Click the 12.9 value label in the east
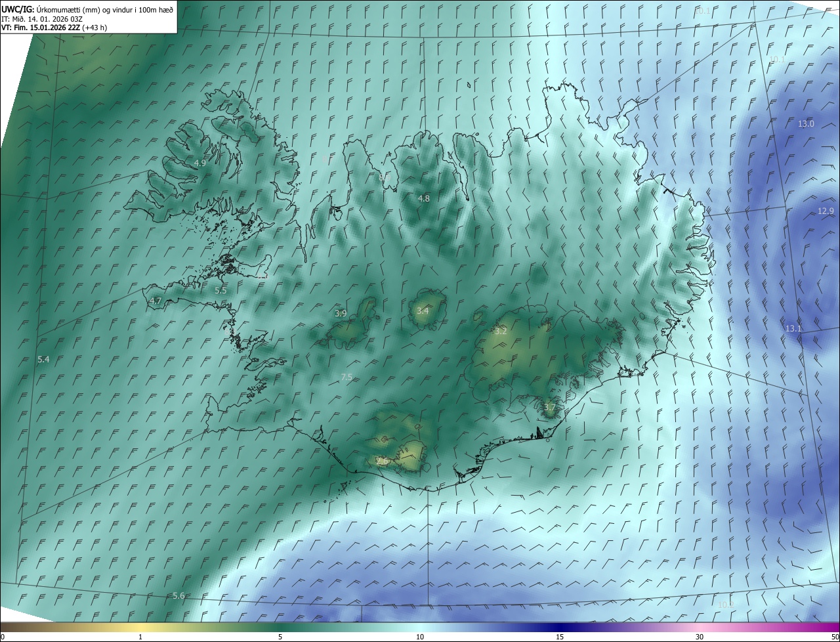The width and height of the screenshot is (840, 642). coord(826,211)
